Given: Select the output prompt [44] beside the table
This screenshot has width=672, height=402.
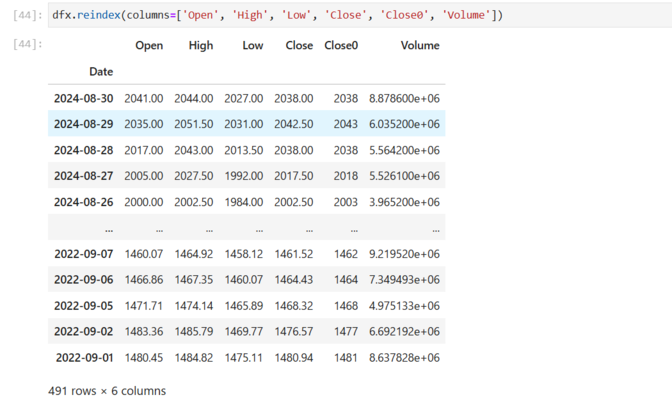Looking at the screenshot, I should coord(23,45).
